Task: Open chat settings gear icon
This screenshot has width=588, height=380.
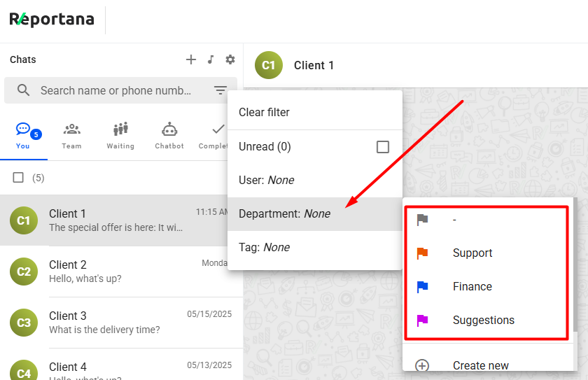Action: [230, 59]
